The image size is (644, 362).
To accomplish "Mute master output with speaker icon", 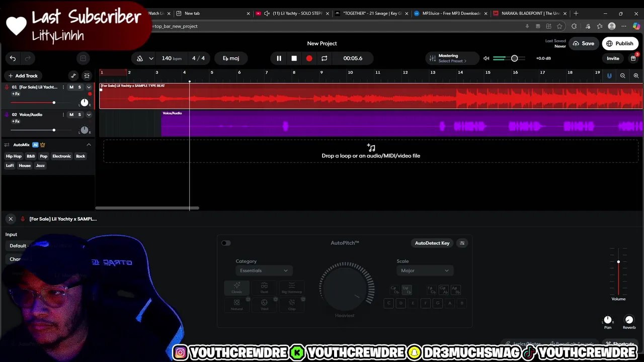I will [x=486, y=58].
